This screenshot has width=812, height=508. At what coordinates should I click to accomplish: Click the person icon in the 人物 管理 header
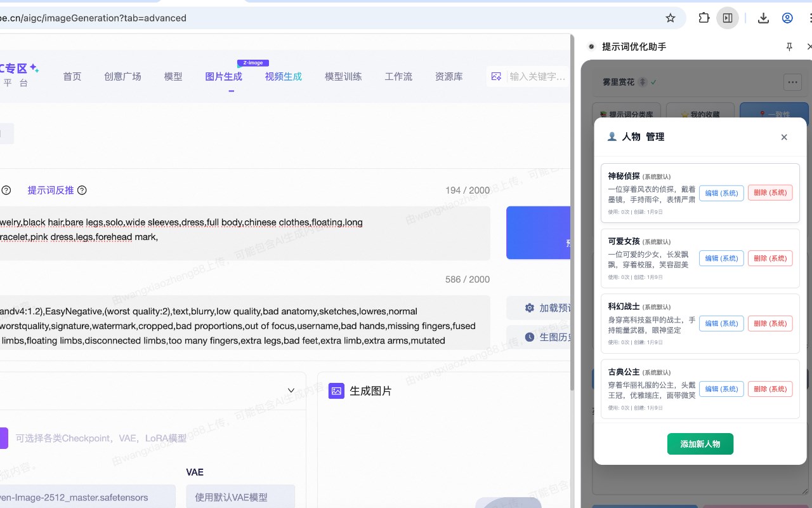pyautogui.click(x=612, y=137)
